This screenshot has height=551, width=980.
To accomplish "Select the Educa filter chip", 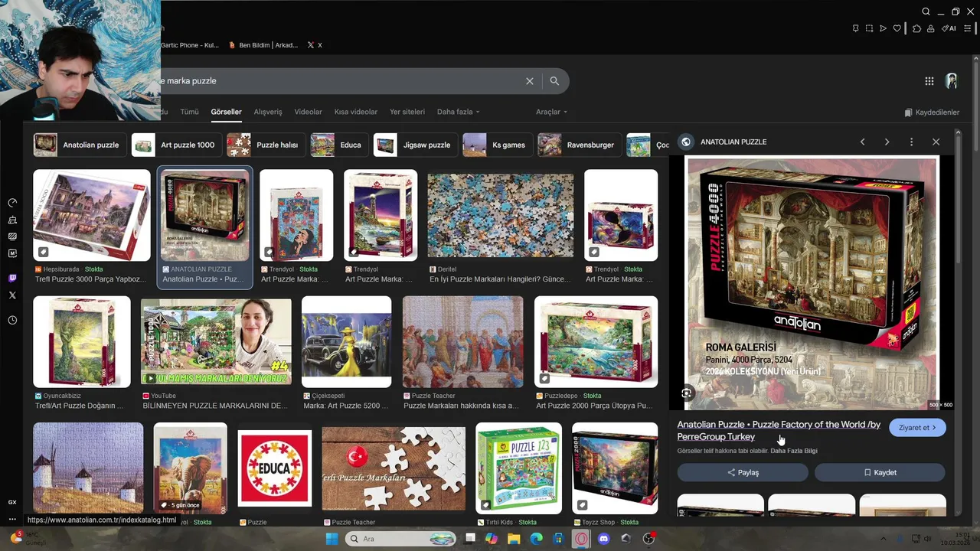I will pyautogui.click(x=338, y=145).
